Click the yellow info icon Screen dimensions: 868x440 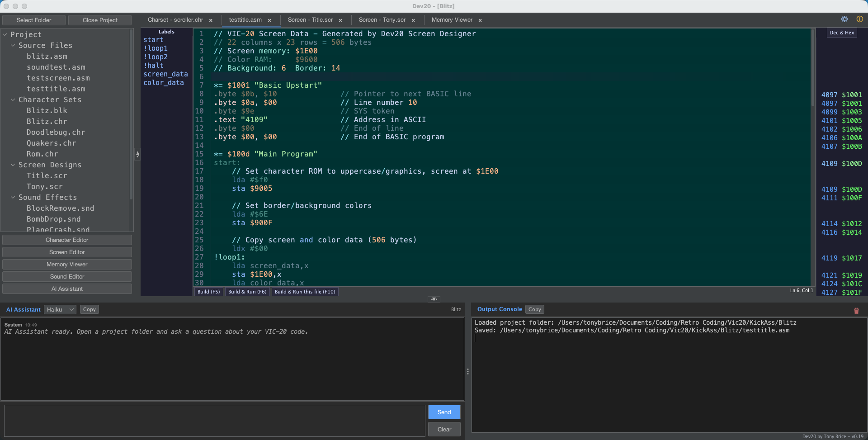[x=859, y=19]
